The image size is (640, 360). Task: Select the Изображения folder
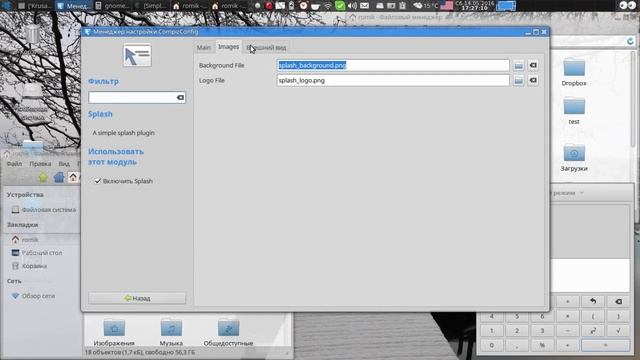pos(114,333)
